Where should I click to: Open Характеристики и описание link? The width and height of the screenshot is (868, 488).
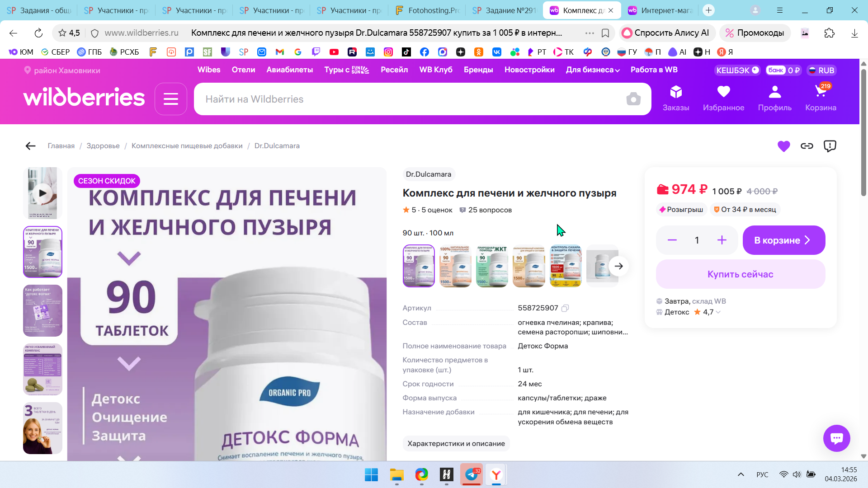[456, 444]
